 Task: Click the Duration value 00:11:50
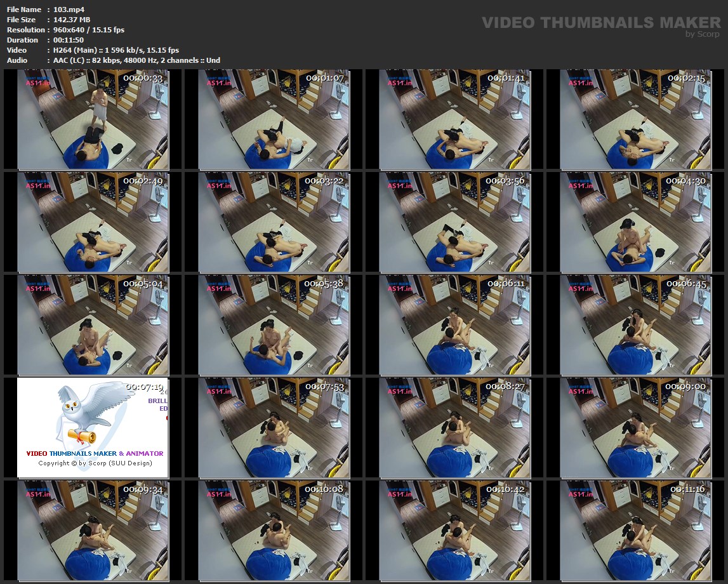69,40
